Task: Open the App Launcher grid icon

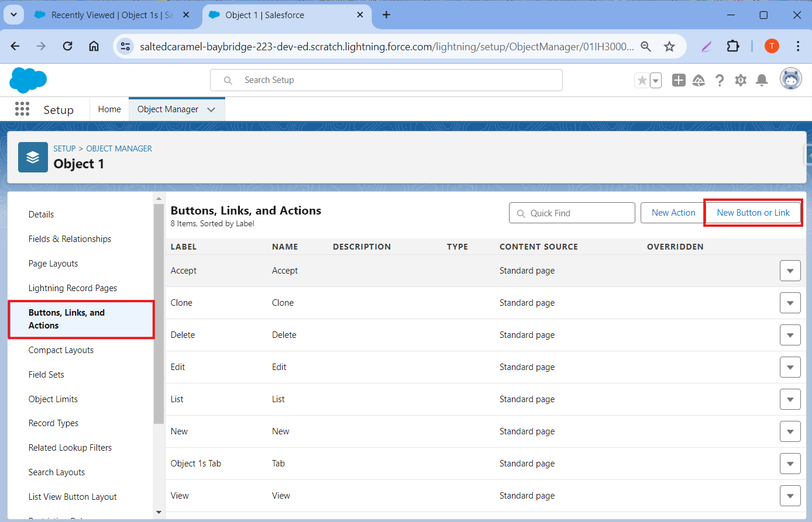Action: tap(22, 109)
